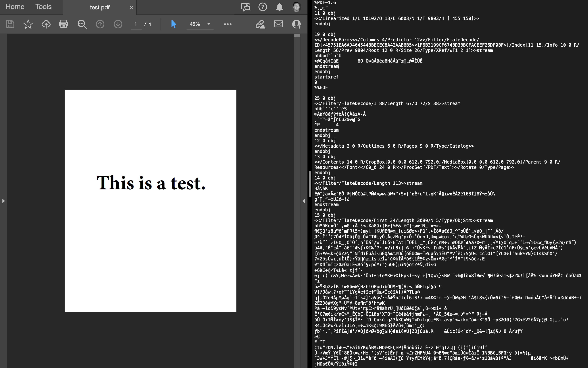Select the test.pdf document tab
The height and width of the screenshot is (368, 588).
[x=100, y=8]
